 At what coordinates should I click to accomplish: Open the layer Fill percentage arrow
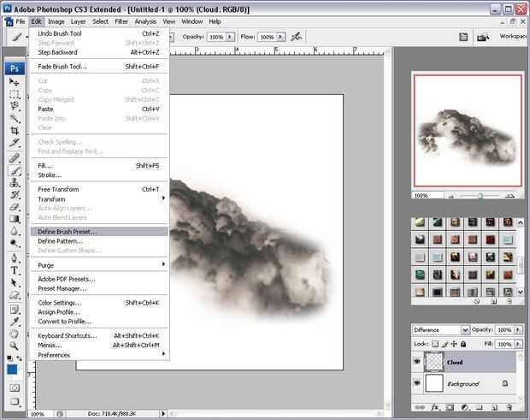point(518,342)
